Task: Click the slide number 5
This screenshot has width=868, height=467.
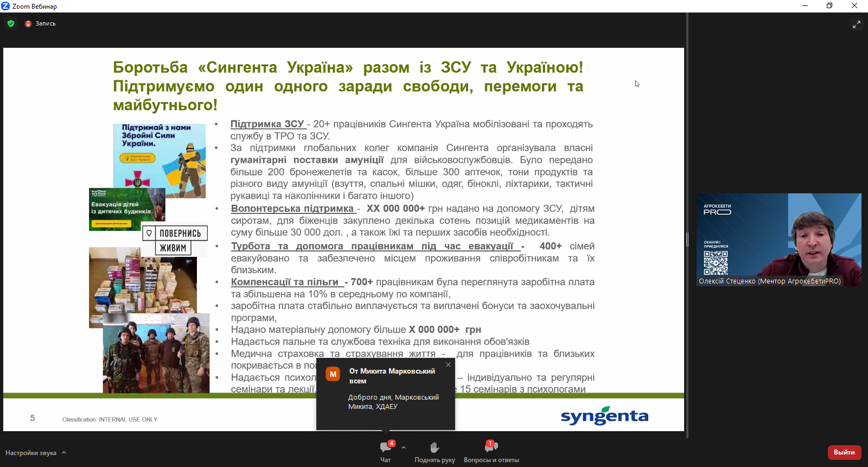Action: [33, 418]
